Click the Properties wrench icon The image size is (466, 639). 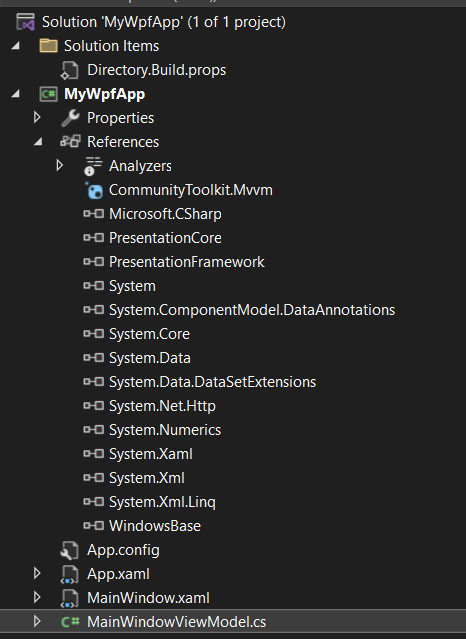coord(70,118)
